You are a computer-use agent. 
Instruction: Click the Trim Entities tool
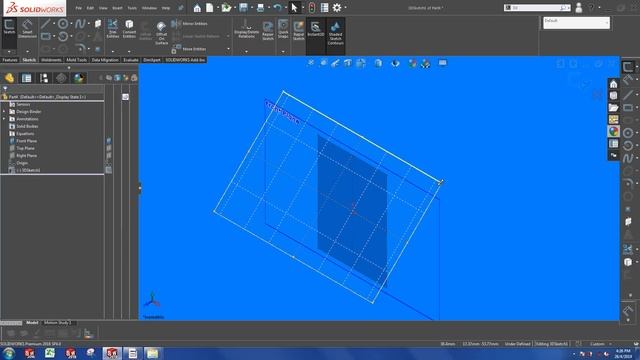coord(113,29)
